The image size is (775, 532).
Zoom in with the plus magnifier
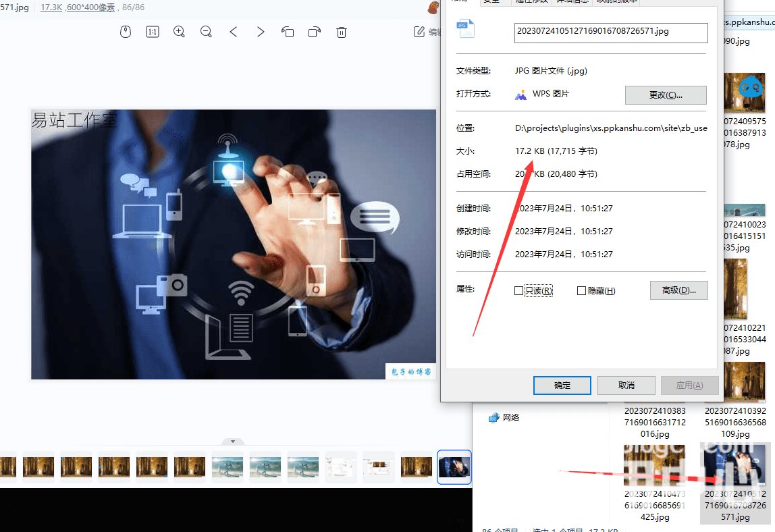click(x=180, y=32)
